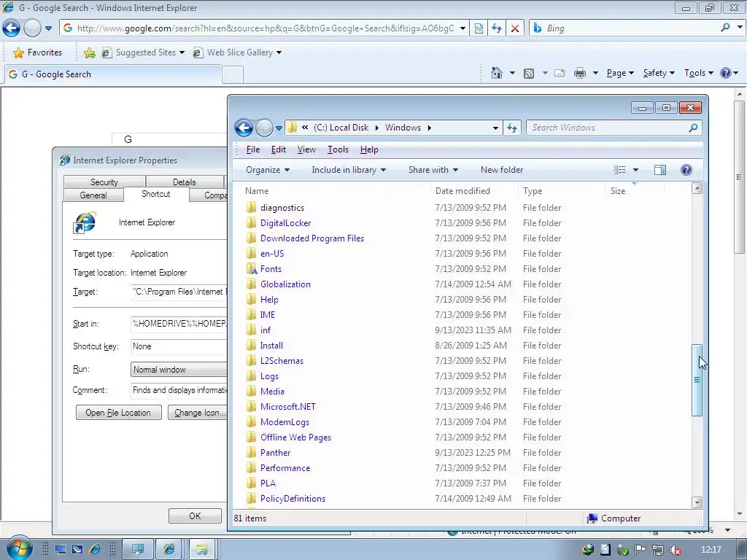This screenshot has width=747, height=560.
Task: Click the network tray icon
Action: (x=658, y=550)
